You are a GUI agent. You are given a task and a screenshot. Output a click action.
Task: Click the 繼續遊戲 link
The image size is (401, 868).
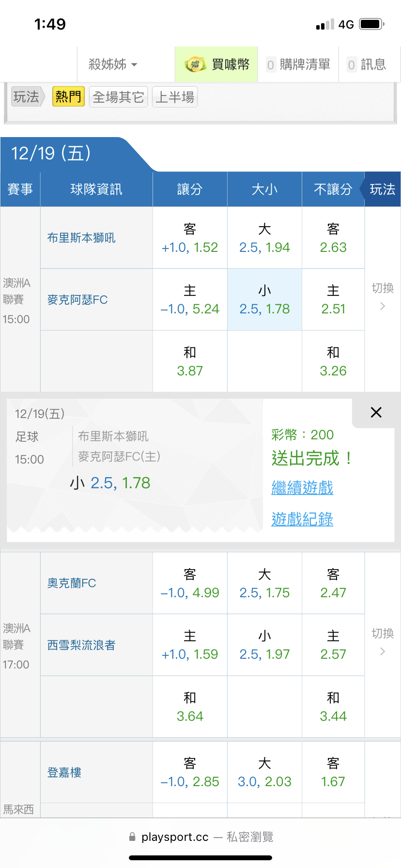pyautogui.click(x=302, y=487)
